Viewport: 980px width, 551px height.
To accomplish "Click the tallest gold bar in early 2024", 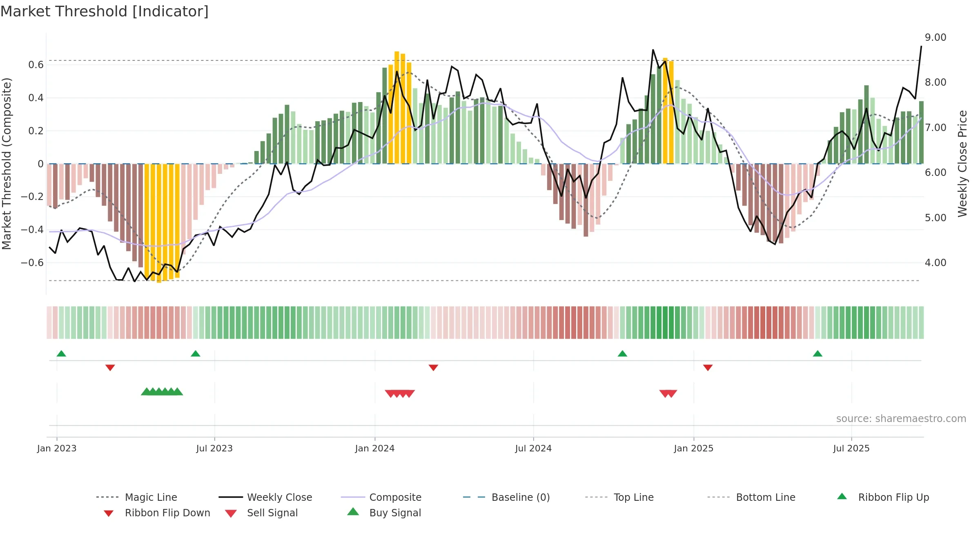I will pyautogui.click(x=397, y=108).
